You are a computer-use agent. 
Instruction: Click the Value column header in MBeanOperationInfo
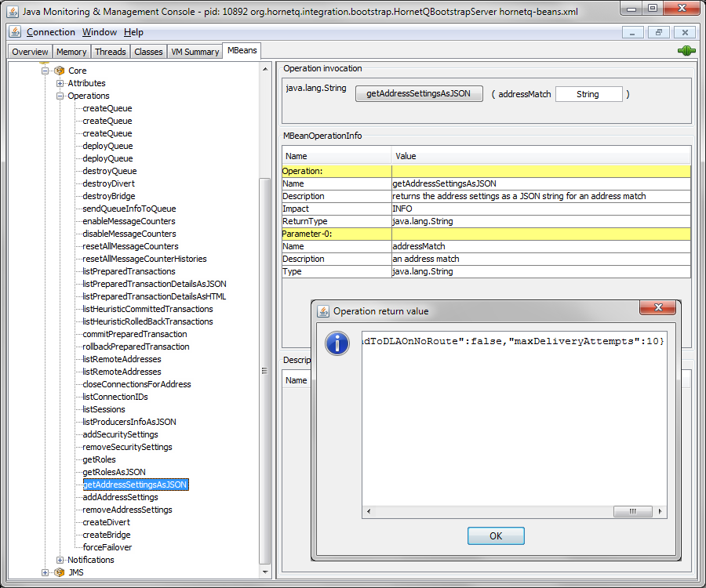click(540, 156)
